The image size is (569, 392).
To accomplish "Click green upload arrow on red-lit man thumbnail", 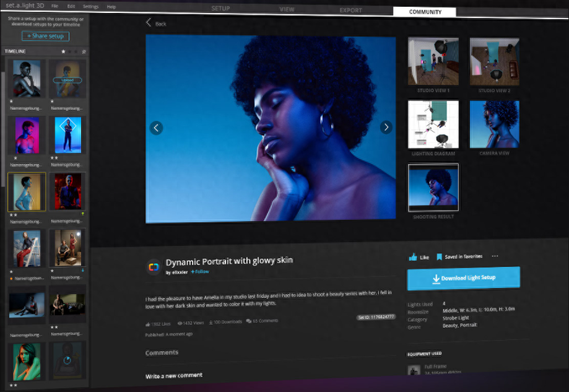I will (x=83, y=214).
